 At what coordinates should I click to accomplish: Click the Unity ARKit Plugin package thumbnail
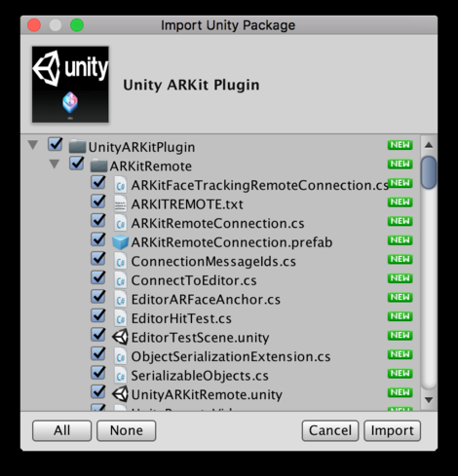70,85
